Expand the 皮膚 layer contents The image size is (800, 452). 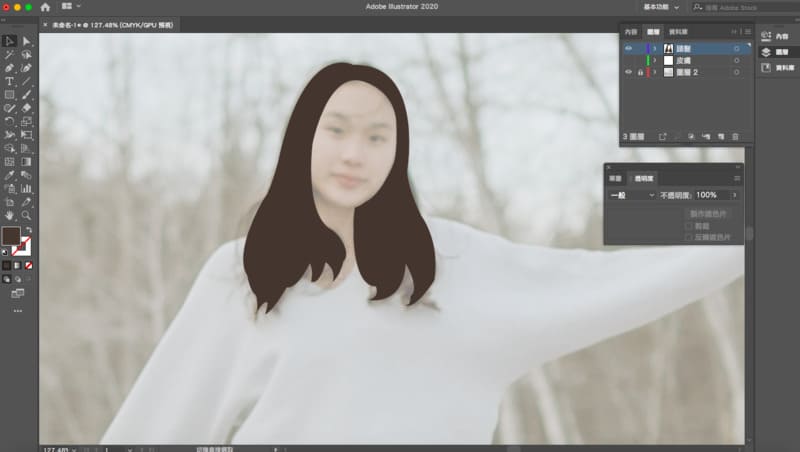click(x=655, y=60)
